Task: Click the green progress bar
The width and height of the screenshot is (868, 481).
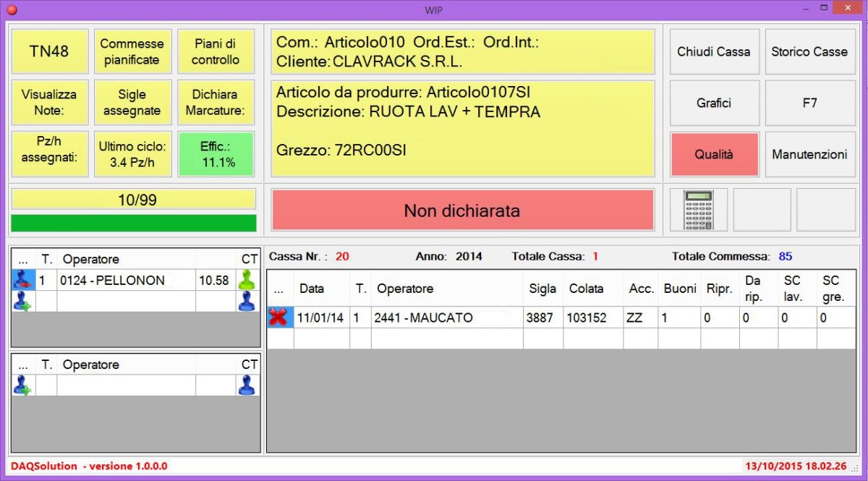Action: pyautogui.click(x=134, y=223)
